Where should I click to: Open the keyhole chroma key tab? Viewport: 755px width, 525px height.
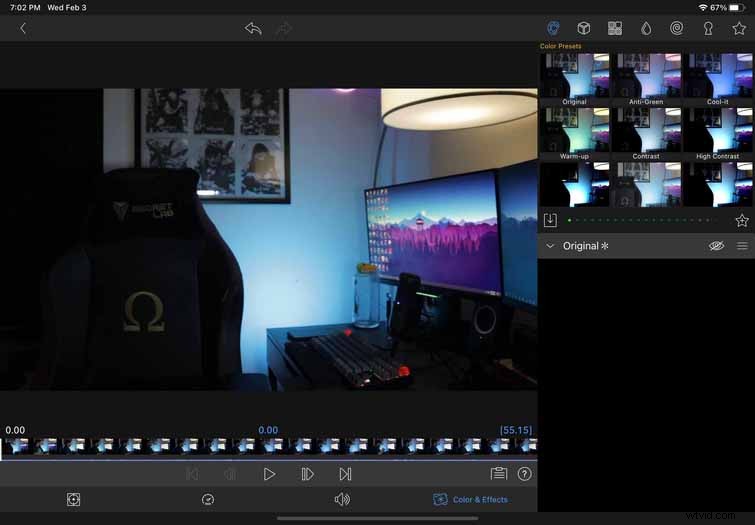click(x=708, y=28)
